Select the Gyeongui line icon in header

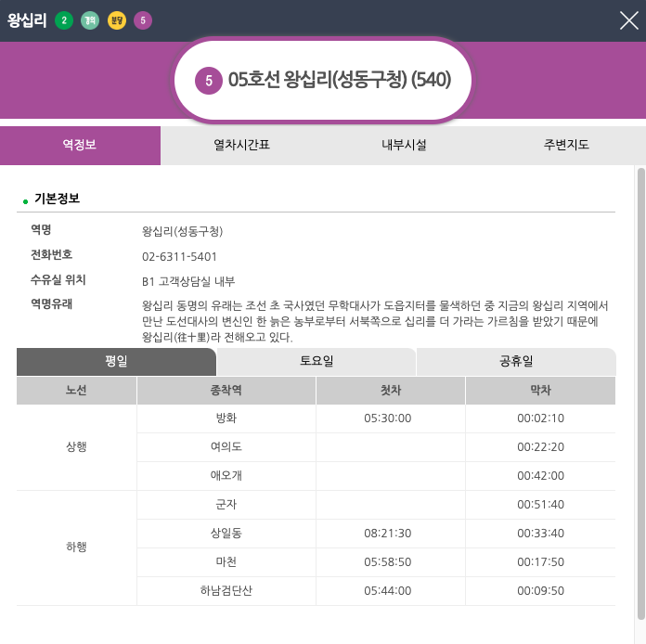(90, 20)
